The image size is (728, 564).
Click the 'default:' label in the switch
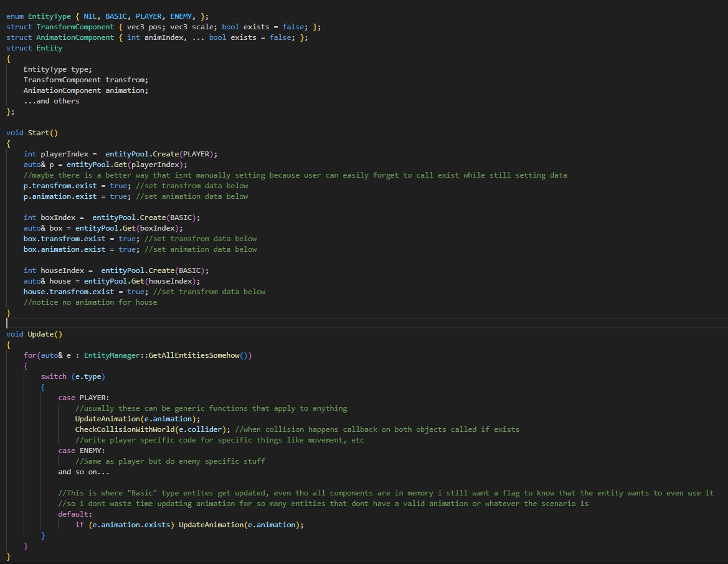[75, 515]
